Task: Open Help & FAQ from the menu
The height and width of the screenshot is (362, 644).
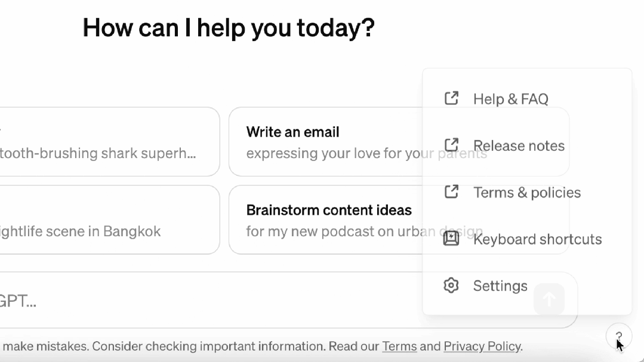Action: pos(510,99)
